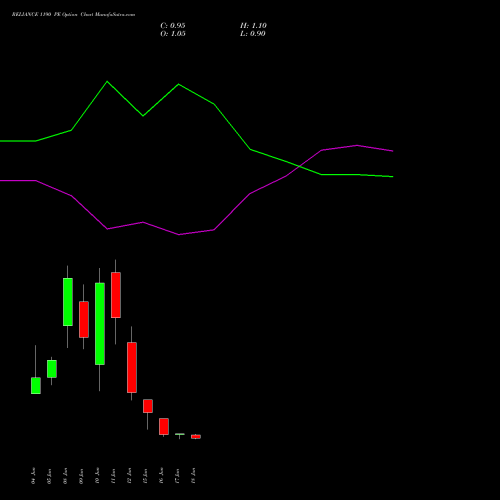The width and height of the screenshot is (500, 500).
Task: Click the '11 Jun' date axis label
Action: pos(113,476)
